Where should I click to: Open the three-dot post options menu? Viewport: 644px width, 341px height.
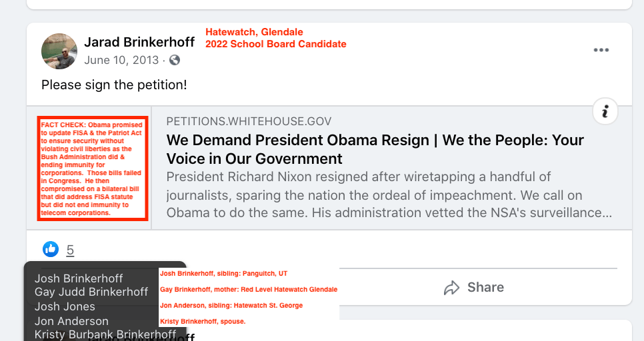pos(601,51)
